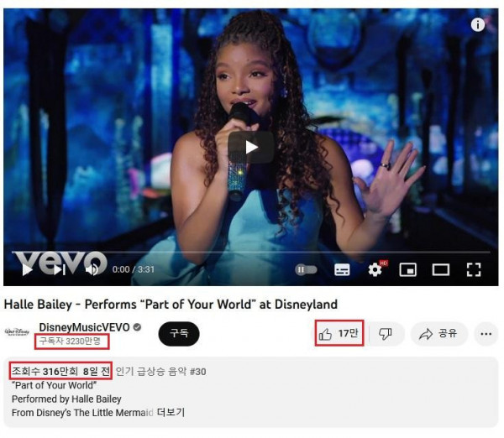504x438 pixels.
Task: Open the HD settings gear
Action: coord(375,269)
